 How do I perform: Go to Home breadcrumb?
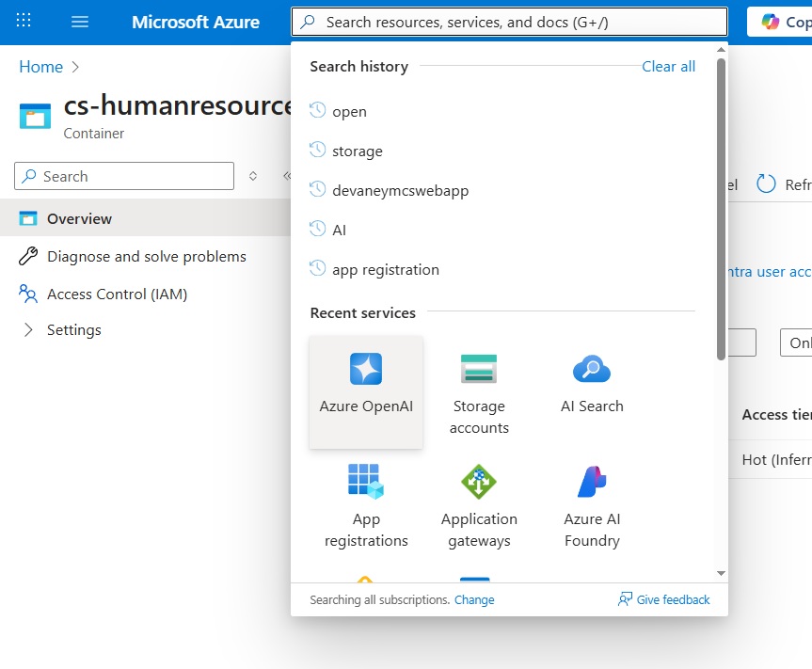(x=40, y=67)
